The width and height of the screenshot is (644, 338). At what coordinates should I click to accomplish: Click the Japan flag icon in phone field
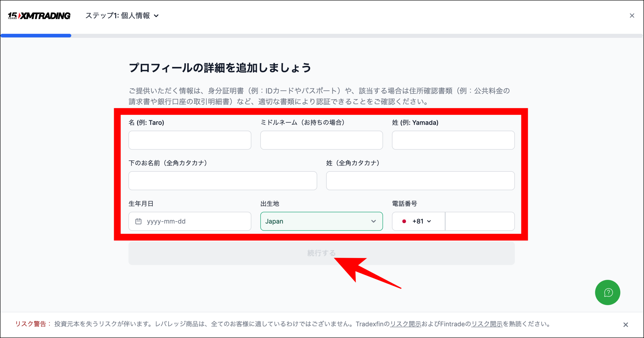[x=404, y=221]
